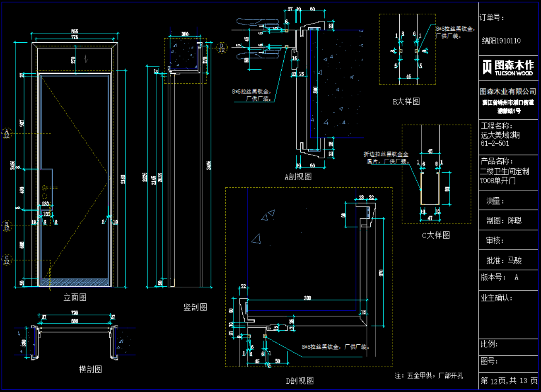Viewport: 541px width, 392px height.
Task: Select the A剖视图 label
Action: (x=298, y=177)
